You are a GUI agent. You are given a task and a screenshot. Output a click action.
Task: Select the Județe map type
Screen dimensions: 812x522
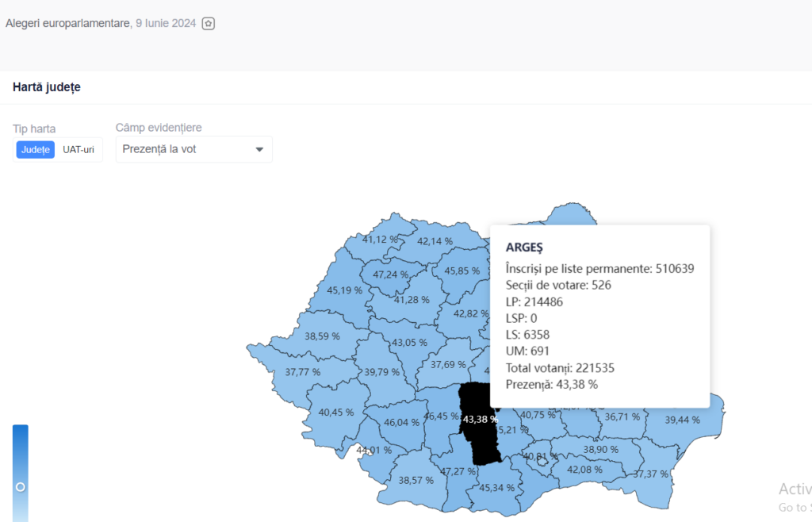coord(36,150)
